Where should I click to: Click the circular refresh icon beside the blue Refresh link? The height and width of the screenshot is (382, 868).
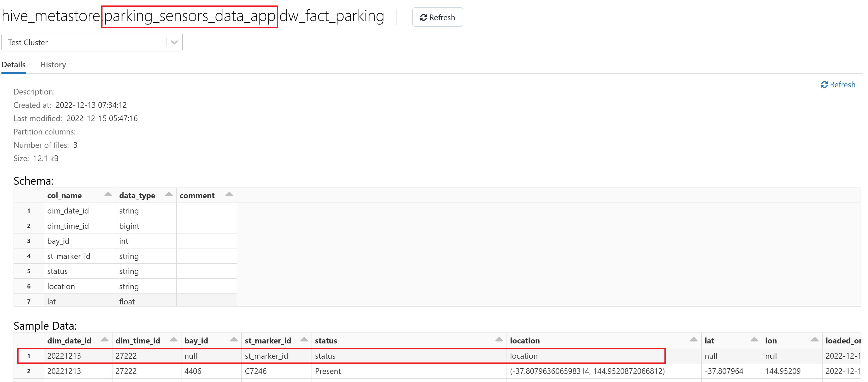coord(824,85)
